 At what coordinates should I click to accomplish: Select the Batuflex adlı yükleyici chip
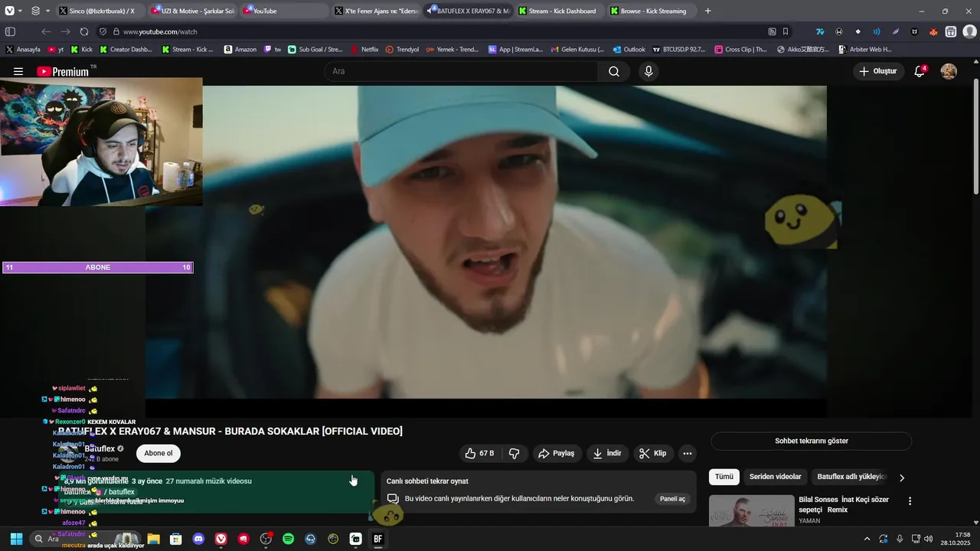(851, 477)
